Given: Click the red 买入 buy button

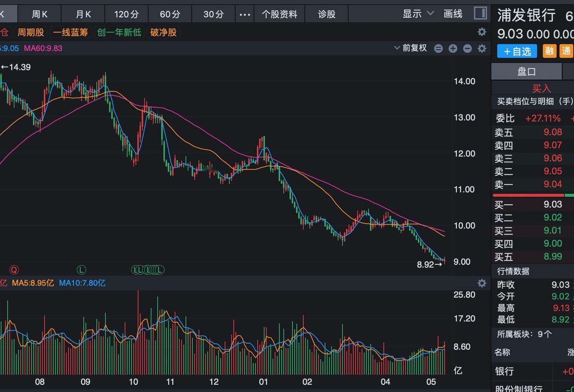Looking at the screenshot, I should (x=541, y=88).
